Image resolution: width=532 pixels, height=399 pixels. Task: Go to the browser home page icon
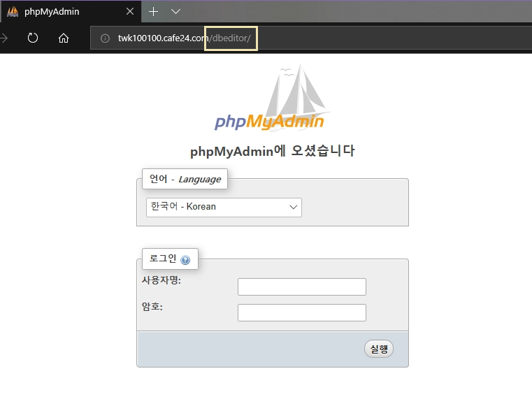[64, 38]
